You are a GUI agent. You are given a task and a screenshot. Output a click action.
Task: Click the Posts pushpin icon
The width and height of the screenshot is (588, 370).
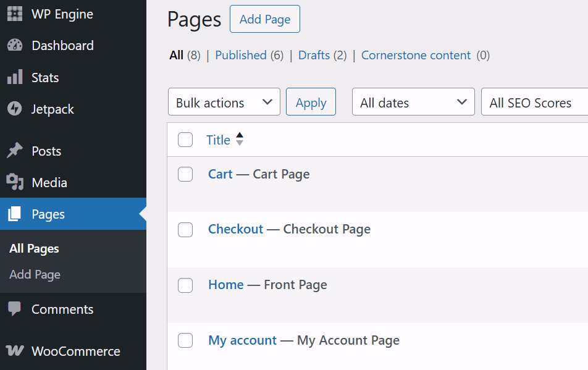pyautogui.click(x=15, y=151)
